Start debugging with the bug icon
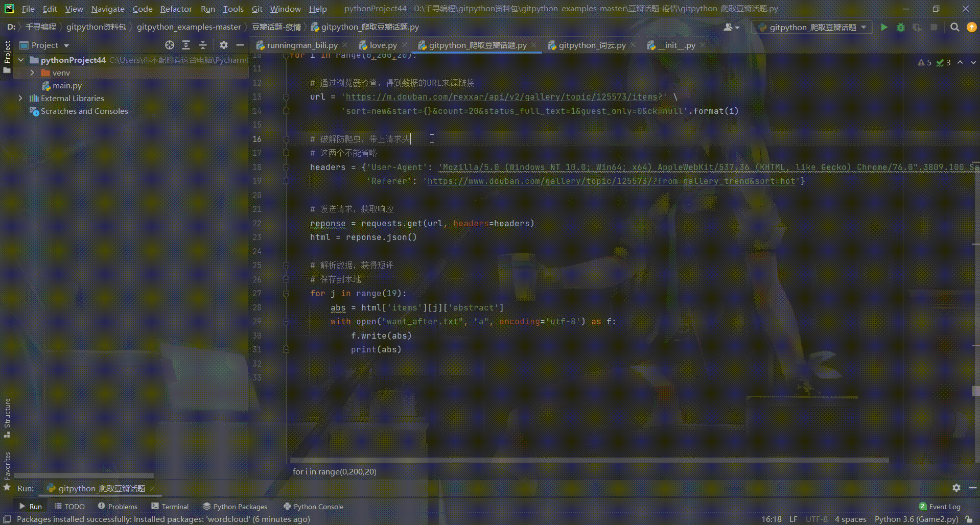 (901, 27)
